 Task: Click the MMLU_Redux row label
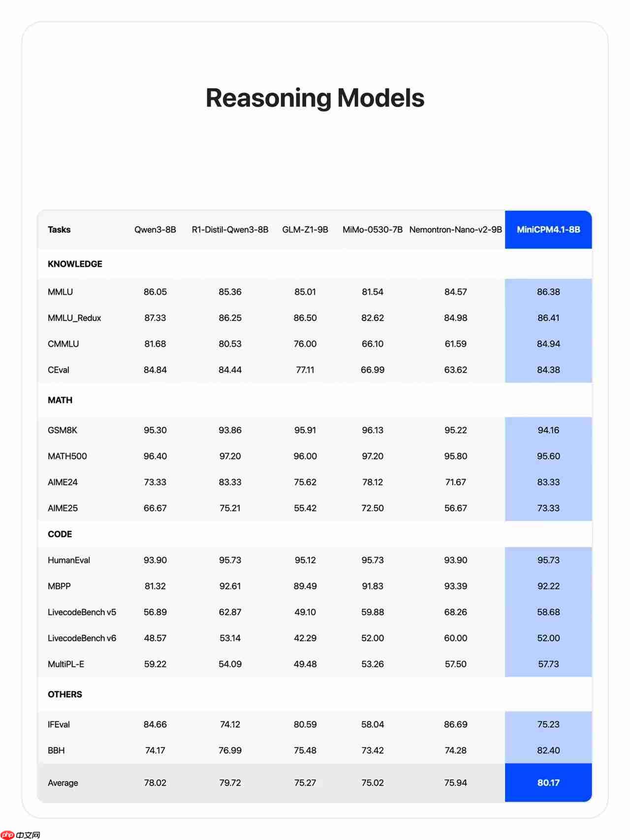(74, 318)
